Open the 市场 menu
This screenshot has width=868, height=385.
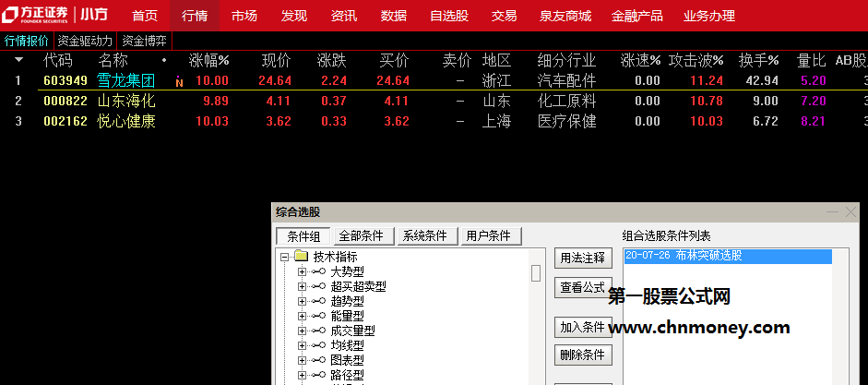pyautogui.click(x=244, y=16)
